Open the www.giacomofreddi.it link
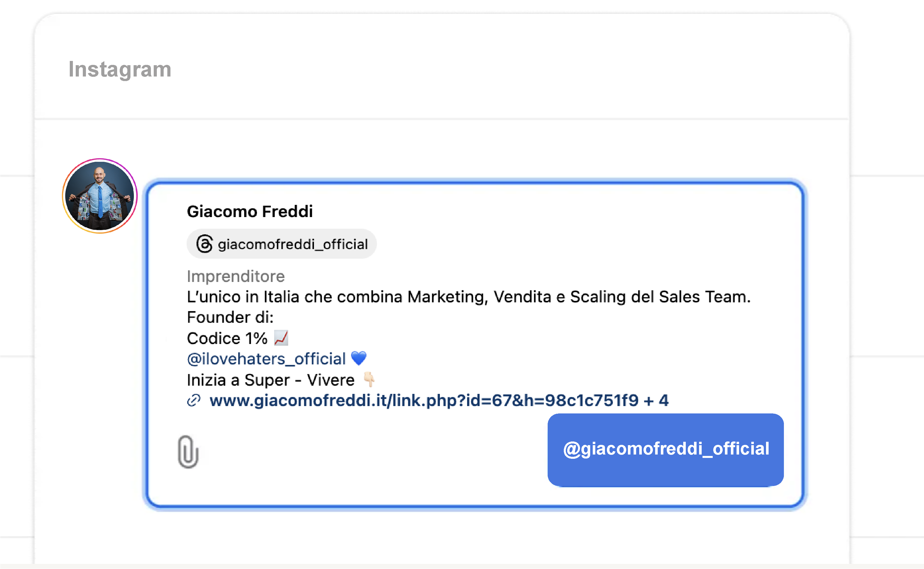This screenshot has height=569, width=924. (x=424, y=400)
